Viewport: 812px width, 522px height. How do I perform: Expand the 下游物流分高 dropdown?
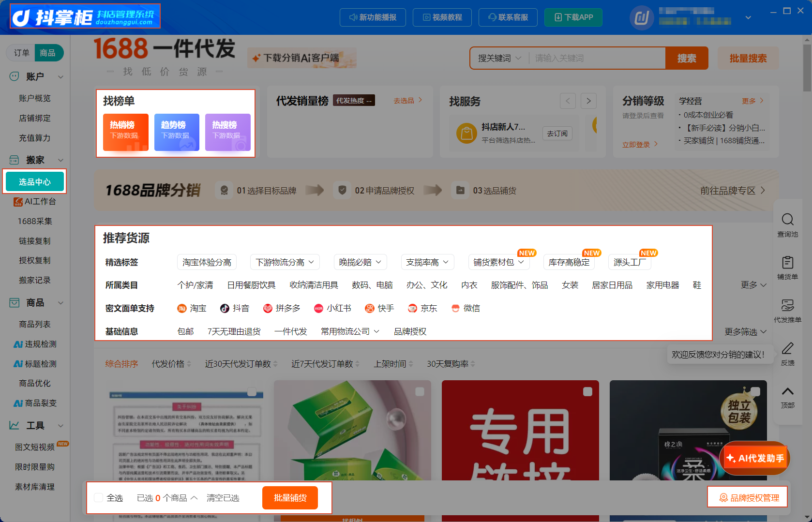point(285,262)
